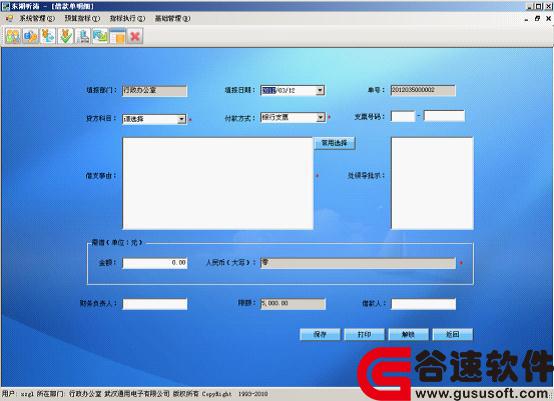This screenshot has width=554, height=401.
Task: Open the 指标执行 menu
Action: [127, 18]
